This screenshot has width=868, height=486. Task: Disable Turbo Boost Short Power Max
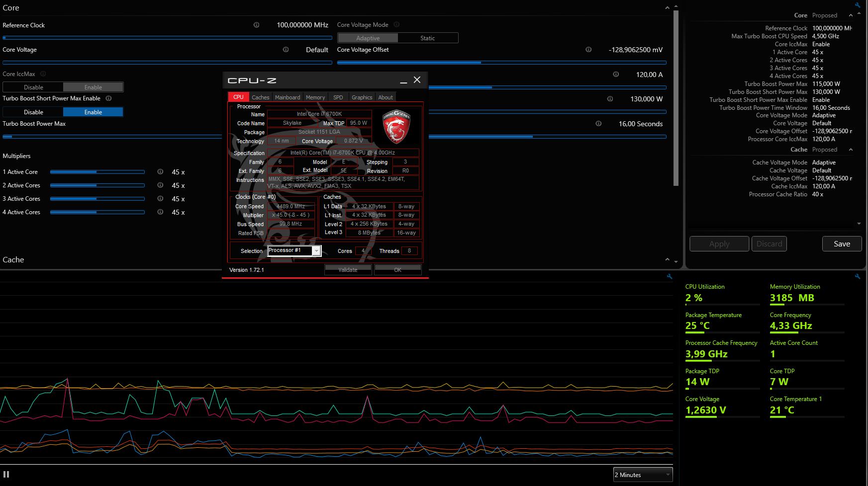33,112
